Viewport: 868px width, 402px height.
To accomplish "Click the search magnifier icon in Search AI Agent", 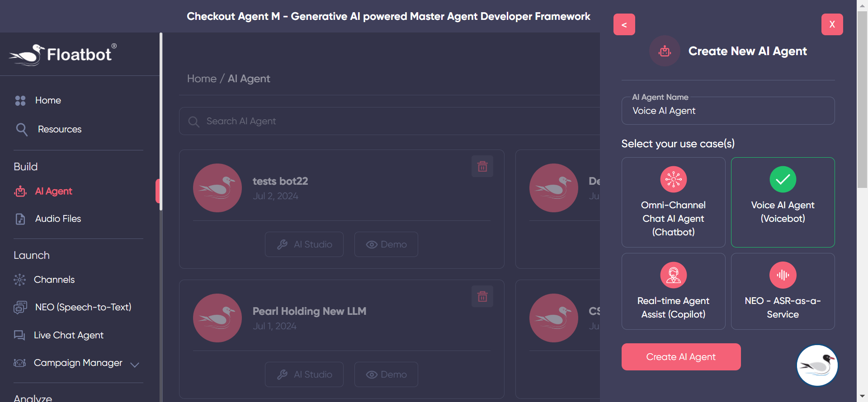I will [193, 122].
